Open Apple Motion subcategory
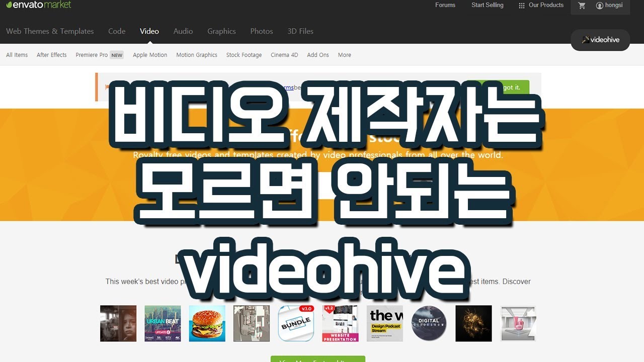644x362 pixels. point(150,55)
